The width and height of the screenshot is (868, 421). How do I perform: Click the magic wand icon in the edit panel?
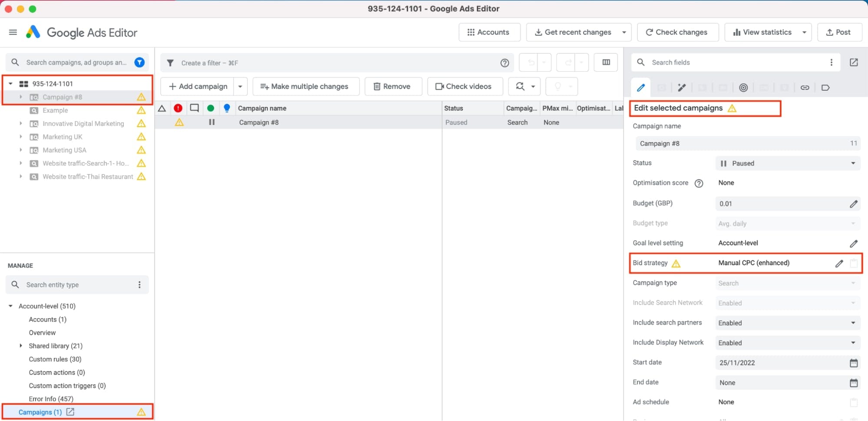coord(681,87)
